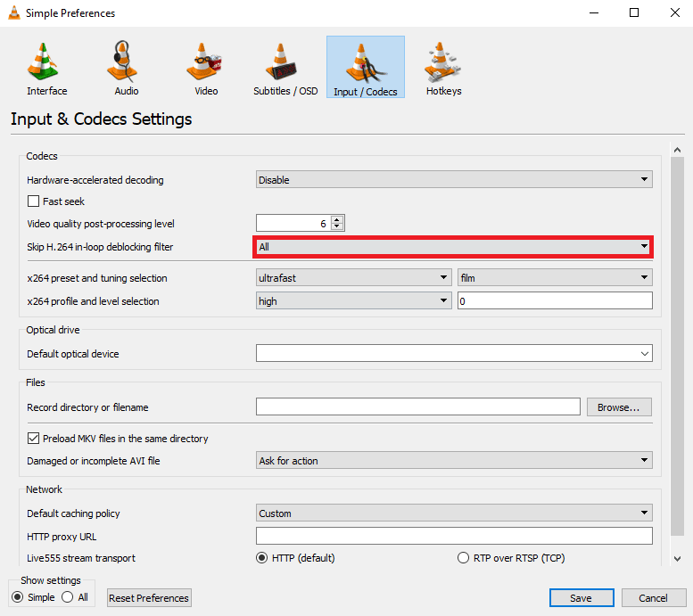Open the Default caching policy dropdown
The width and height of the screenshot is (693, 616).
click(454, 513)
